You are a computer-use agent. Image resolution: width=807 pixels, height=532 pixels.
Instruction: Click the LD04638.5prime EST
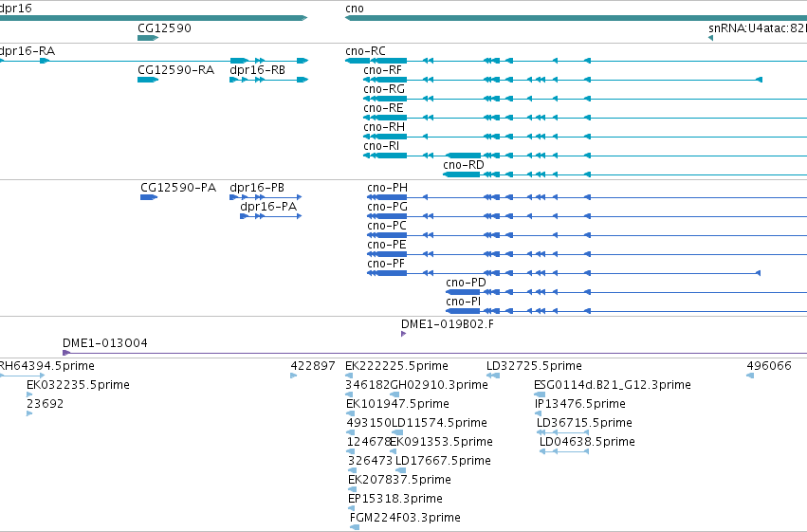coord(564,451)
